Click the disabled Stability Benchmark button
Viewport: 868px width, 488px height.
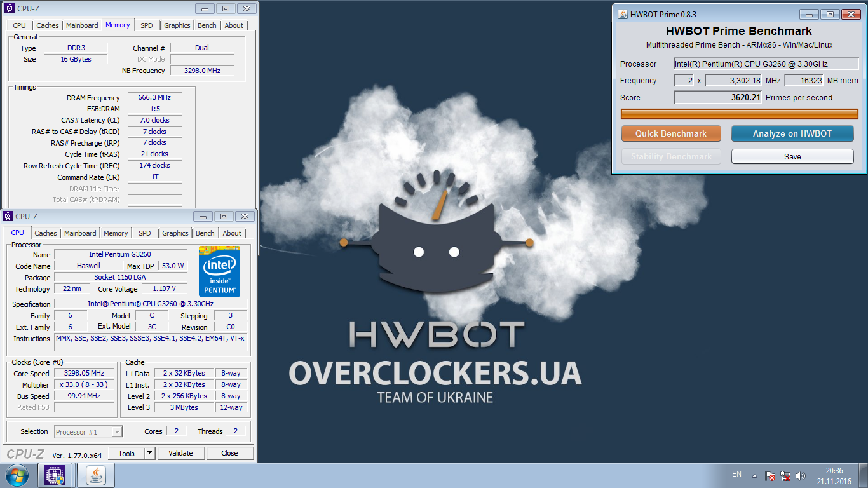point(671,156)
